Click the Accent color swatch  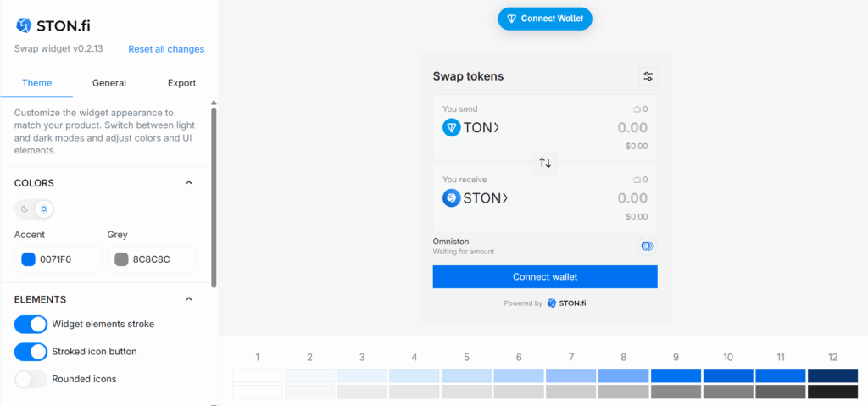click(x=28, y=259)
